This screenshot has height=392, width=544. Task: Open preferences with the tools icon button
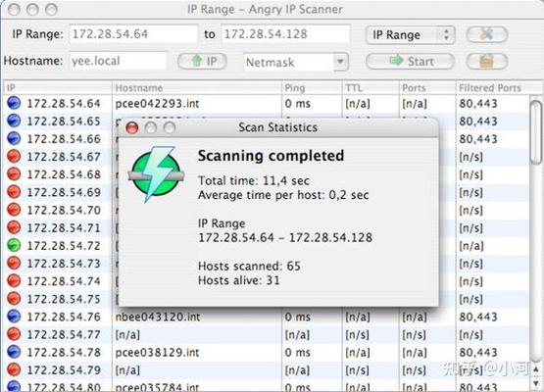pyautogui.click(x=487, y=34)
